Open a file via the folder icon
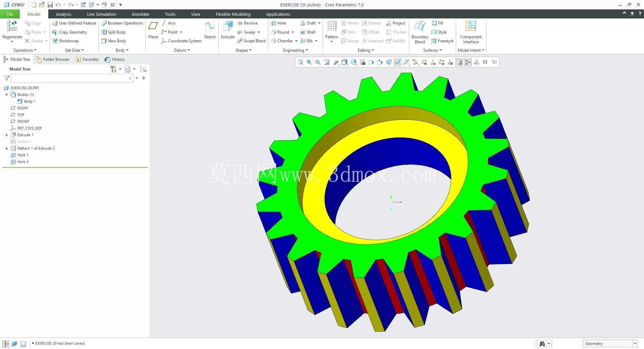 pyautogui.click(x=42, y=5)
